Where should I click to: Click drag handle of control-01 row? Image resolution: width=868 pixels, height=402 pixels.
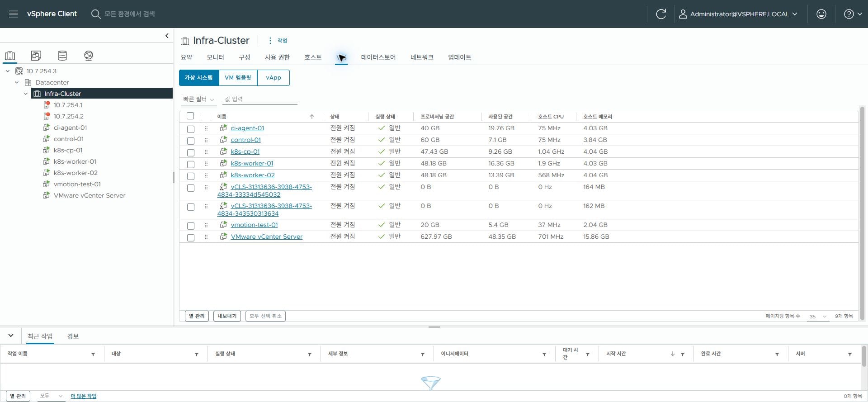click(206, 140)
